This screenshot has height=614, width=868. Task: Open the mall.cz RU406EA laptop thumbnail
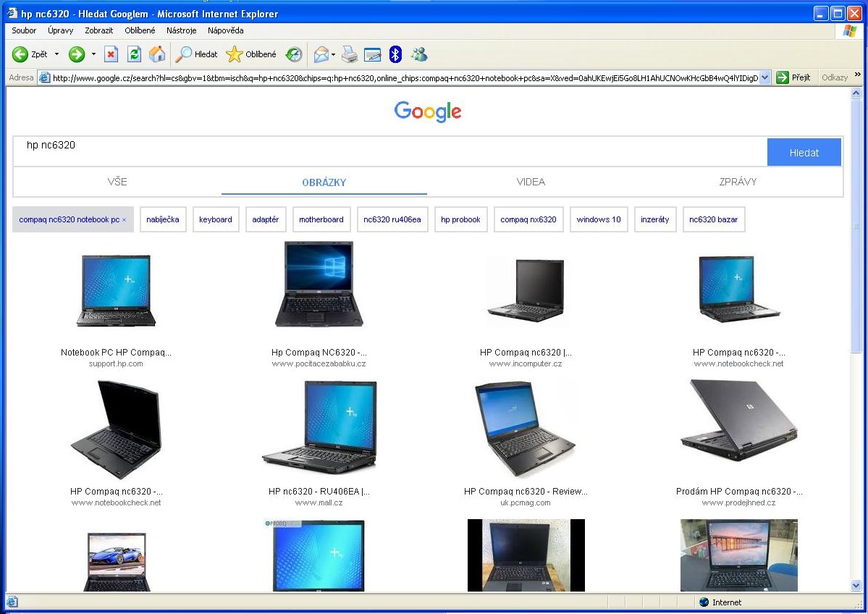319,427
